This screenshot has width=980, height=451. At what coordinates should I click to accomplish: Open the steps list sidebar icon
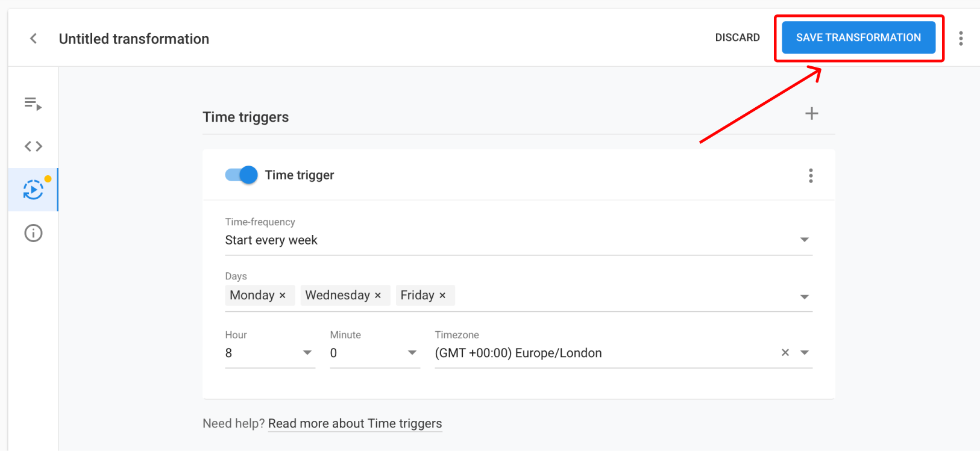tap(33, 104)
